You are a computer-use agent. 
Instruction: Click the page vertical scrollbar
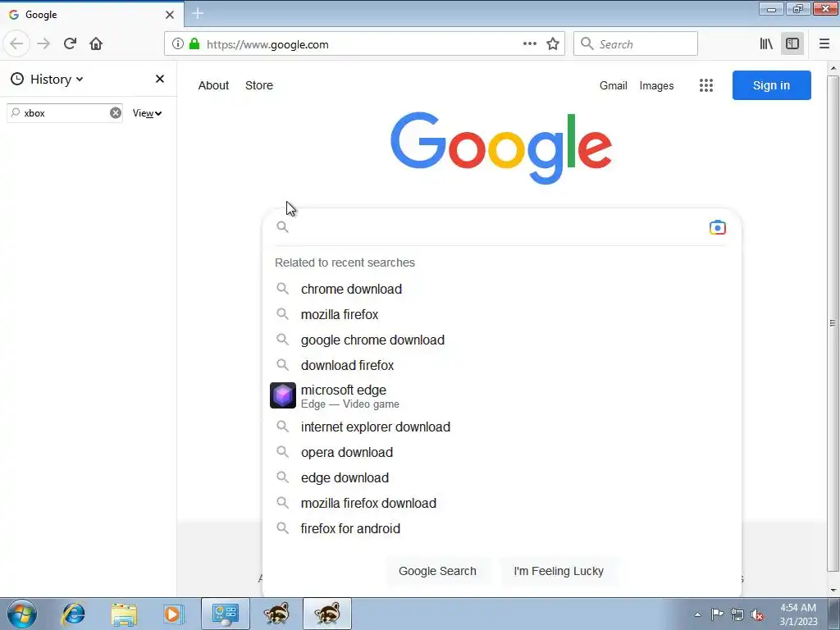coord(833,324)
